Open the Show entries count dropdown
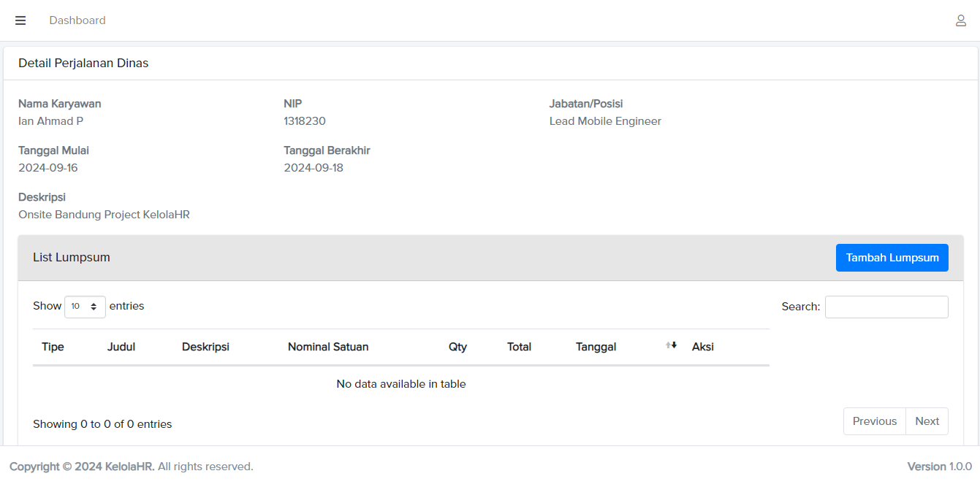Screen dimensions: 980x487 pos(85,307)
